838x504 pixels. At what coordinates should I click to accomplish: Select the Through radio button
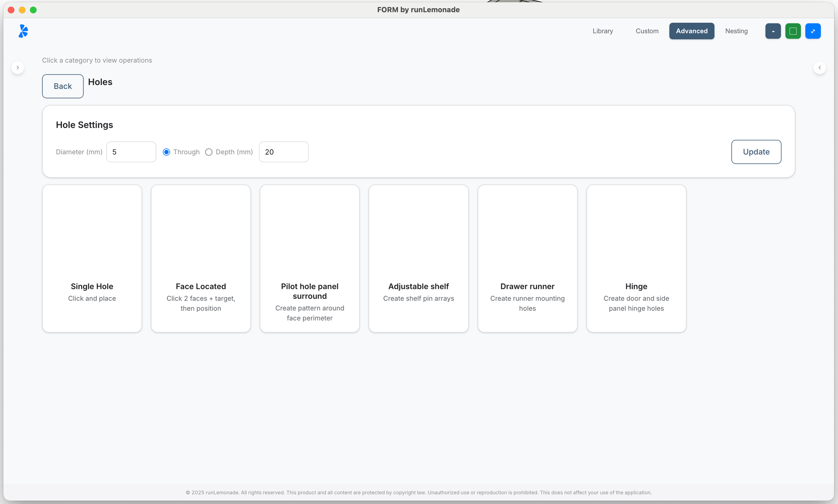[166, 152]
